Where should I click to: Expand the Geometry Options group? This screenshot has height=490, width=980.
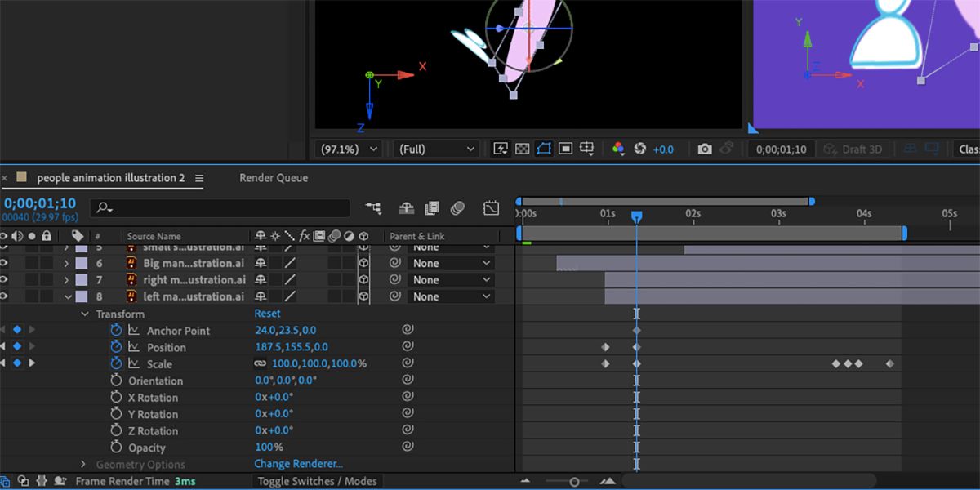pyautogui.click(x=83, y=465)
